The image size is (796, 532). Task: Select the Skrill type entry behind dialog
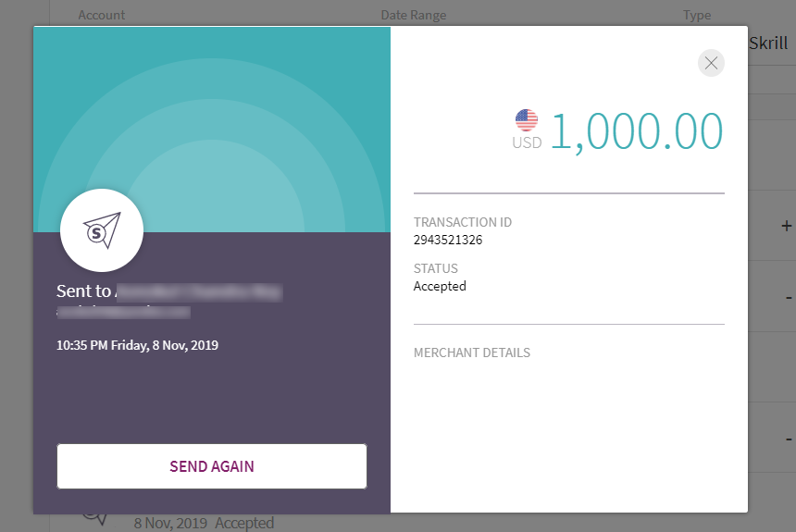[x=768, y=43]
